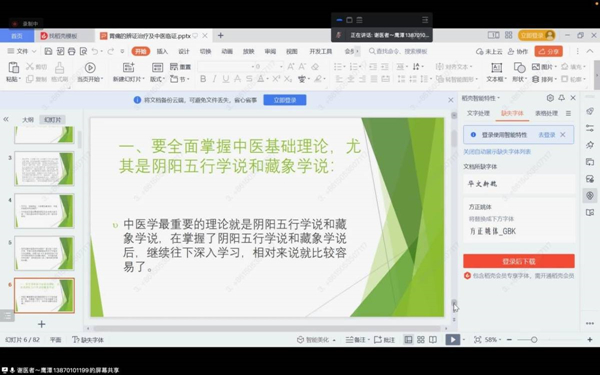
Task: Click the New Slide icon
Action: (128, 68)
